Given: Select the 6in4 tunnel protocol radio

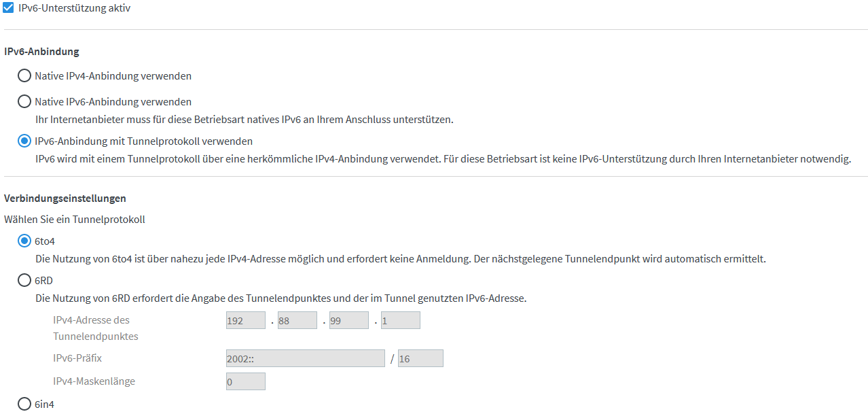Looking at the screenshot, I should pyautogui.click(x=24, y=404).
